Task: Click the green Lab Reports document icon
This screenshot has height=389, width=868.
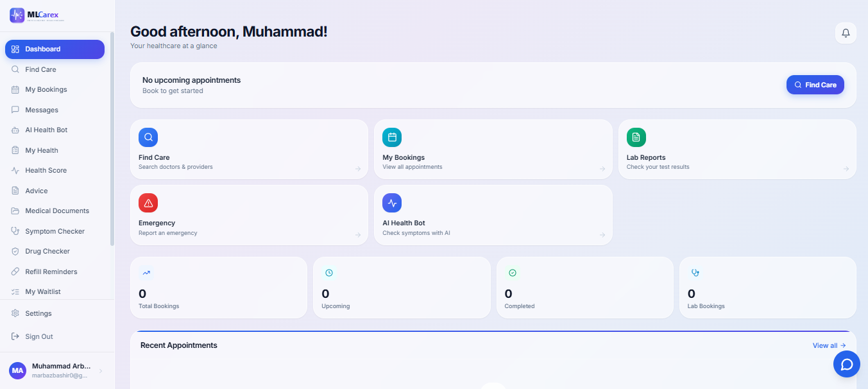Action: click(636, 137)
